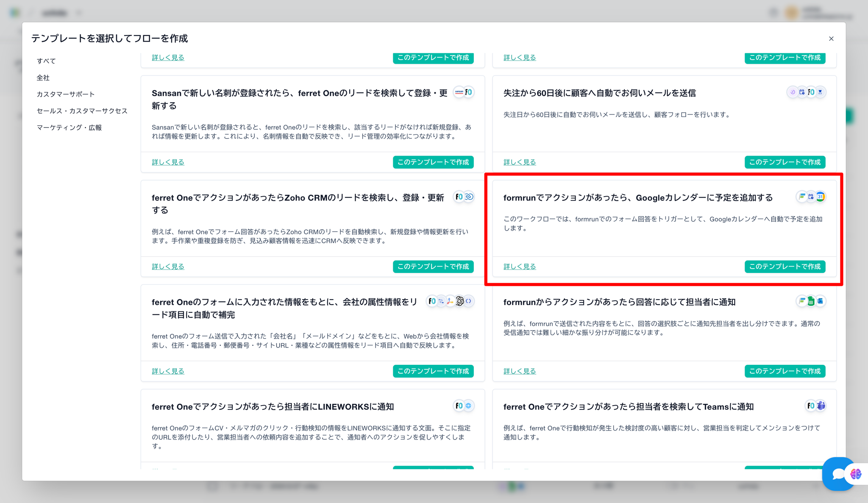
Task: Open マーケティング・広報 category
Action: point(69,128)
